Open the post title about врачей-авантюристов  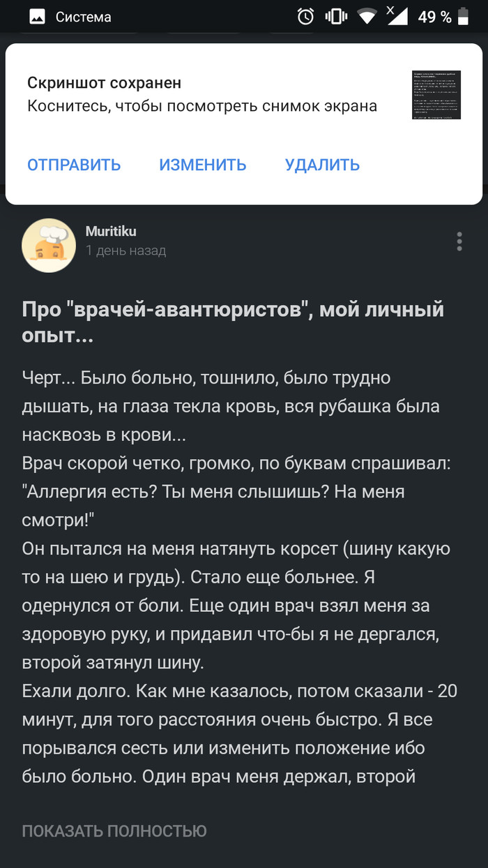coord(233,322)
